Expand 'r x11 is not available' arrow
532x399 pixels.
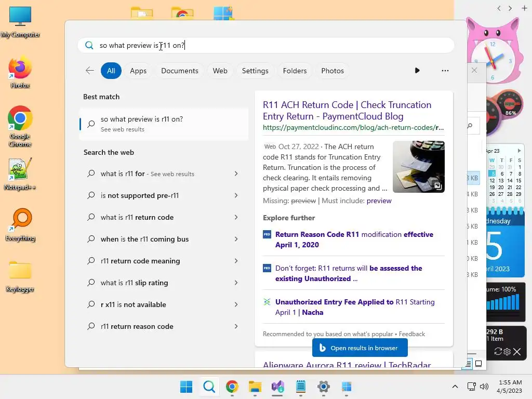click(x=236, y=304)
